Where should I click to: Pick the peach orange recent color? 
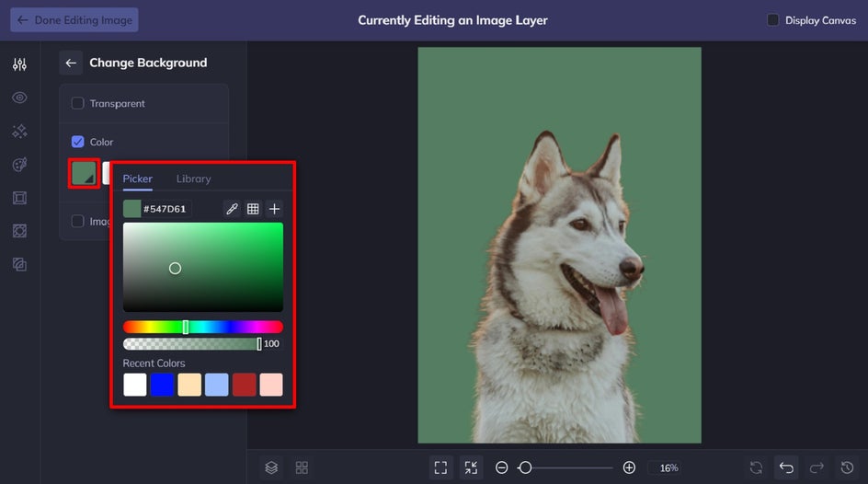(189, 385)
